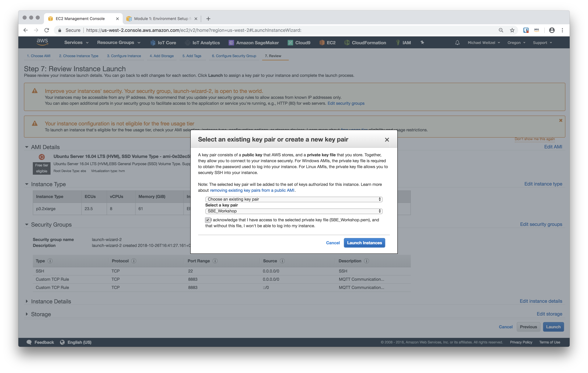Dismiss the free usage tier warning

coord(561,120)
